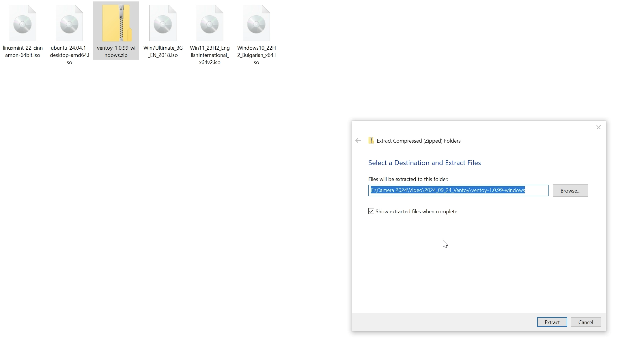Click the Select a Destination and Extract Files heading

[x=425, y=163]
